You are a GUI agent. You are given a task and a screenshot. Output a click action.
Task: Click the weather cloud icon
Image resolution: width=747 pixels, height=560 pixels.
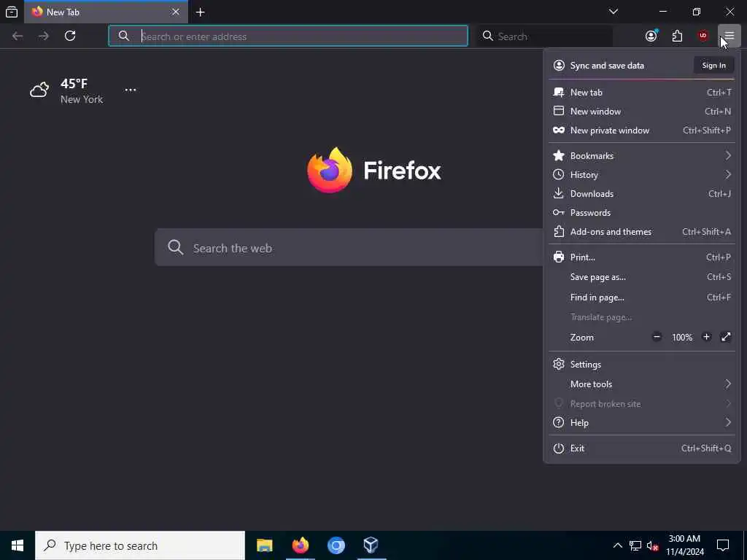39,90
